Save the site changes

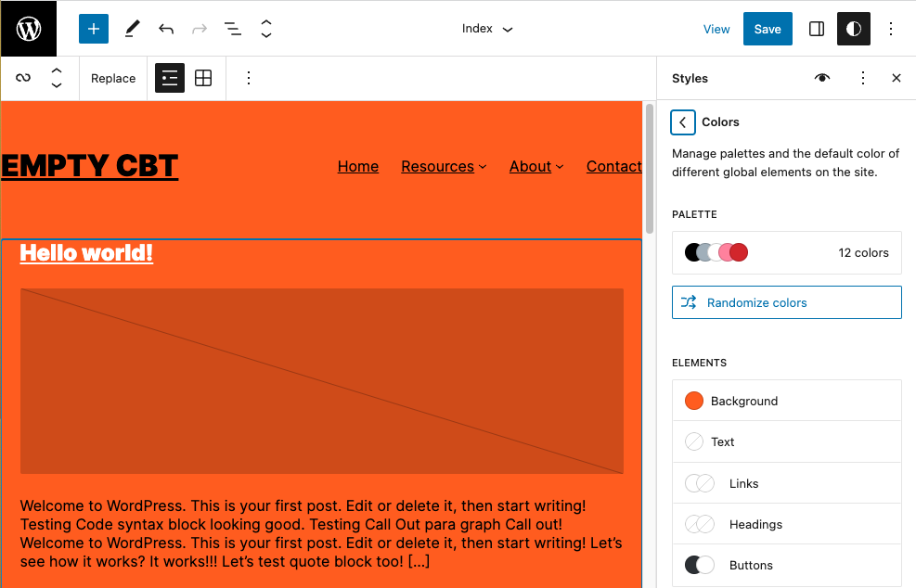[x=768, y=29]
